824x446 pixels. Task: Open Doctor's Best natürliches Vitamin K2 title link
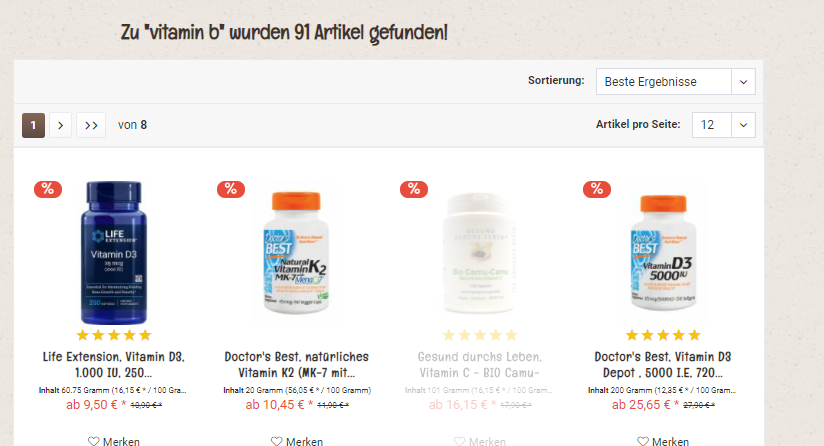click(296, 365)
